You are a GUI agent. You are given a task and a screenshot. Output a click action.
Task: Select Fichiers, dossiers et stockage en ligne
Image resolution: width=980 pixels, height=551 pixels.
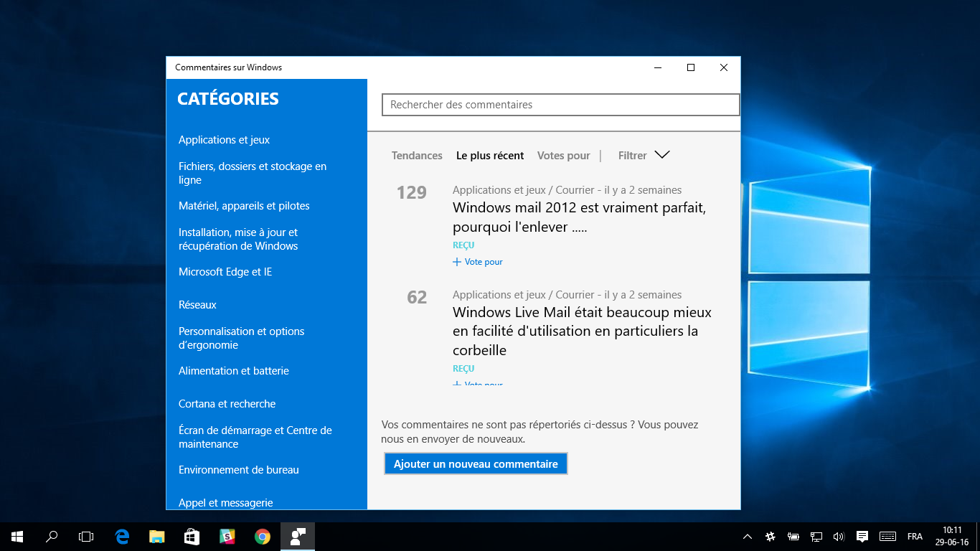coord(253,173)
